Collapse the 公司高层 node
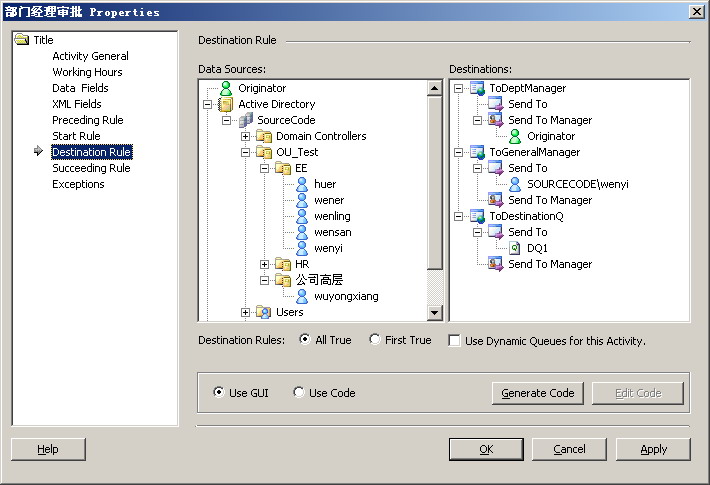 coord(264,281)
